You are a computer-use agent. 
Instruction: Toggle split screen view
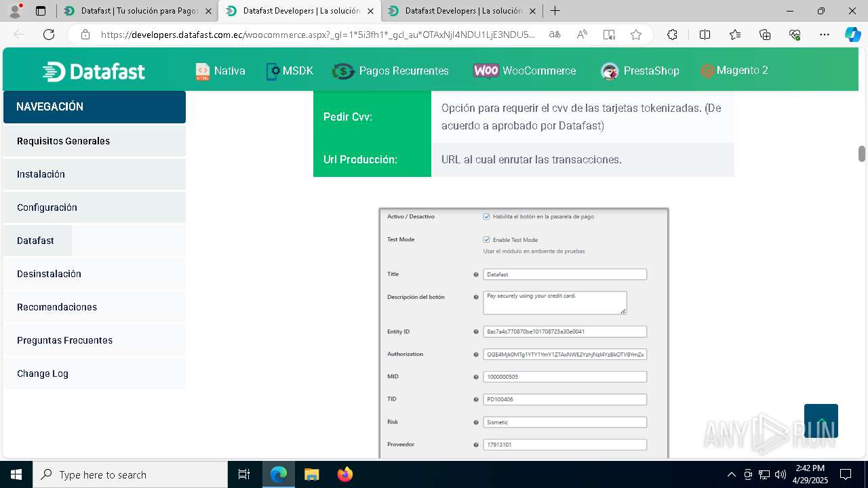(705, 35)
